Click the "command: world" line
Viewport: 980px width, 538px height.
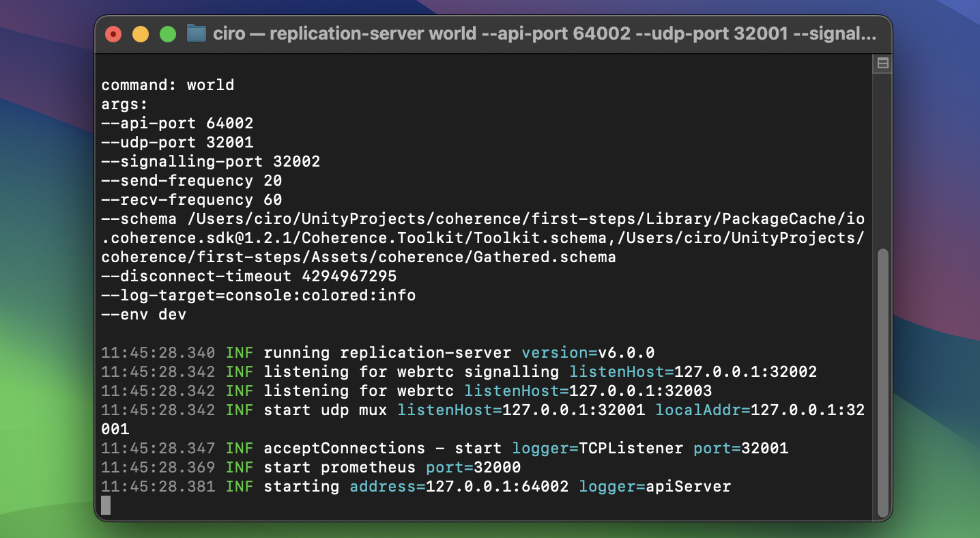[x=168, y=85]
